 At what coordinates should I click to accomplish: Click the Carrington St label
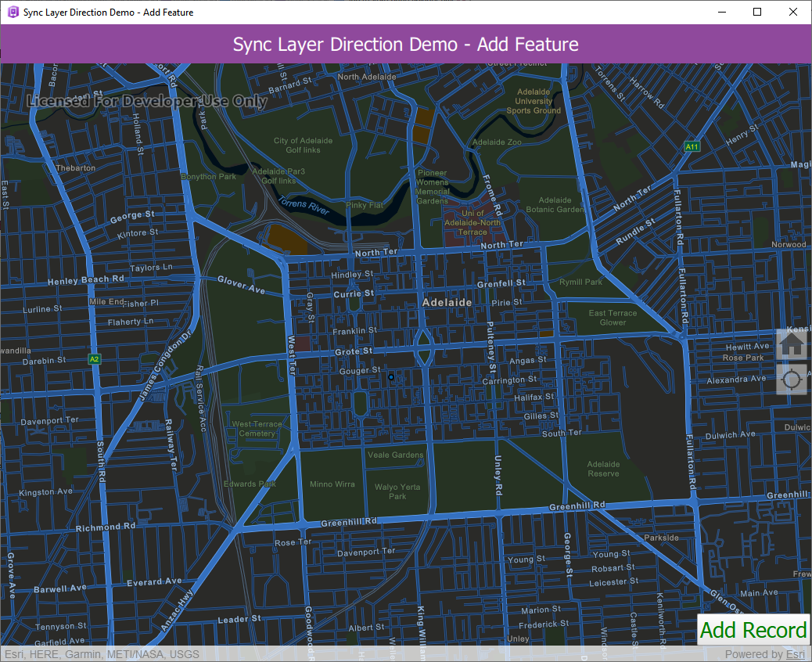point(509,380)
